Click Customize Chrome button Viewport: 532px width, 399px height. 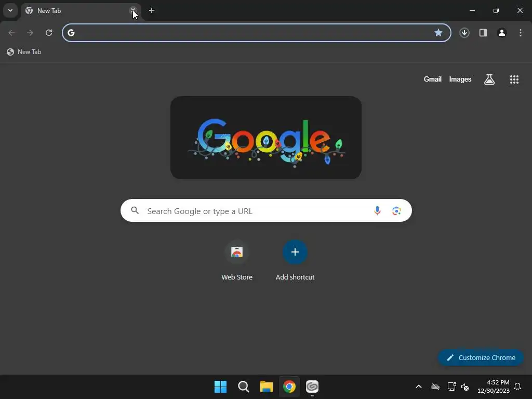point(481,357)
